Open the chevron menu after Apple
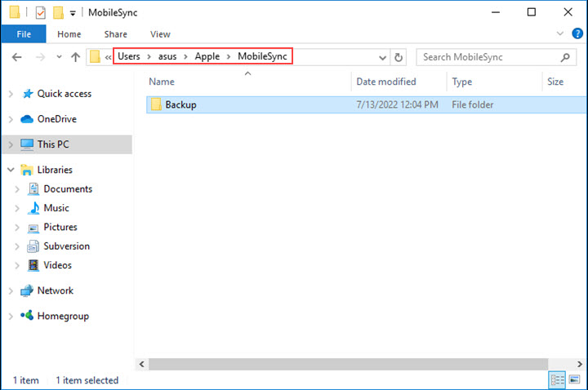The height and width of the screenshot is (390, 588). tap(229, 57)
